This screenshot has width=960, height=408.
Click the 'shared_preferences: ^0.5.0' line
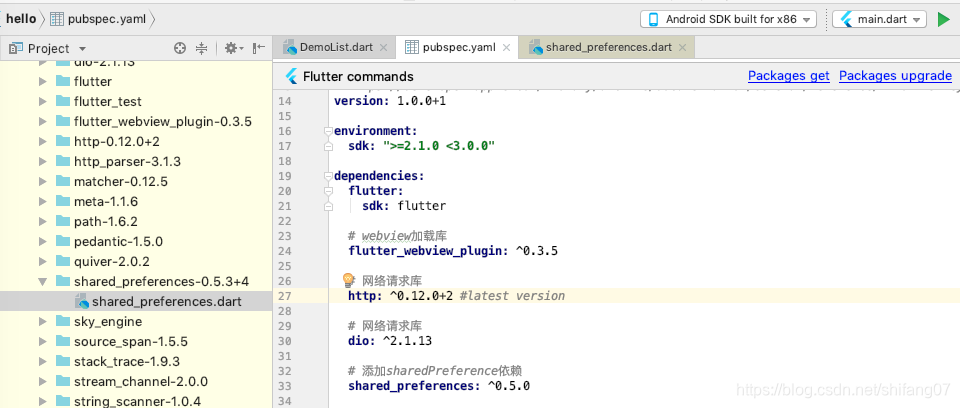click(438, 386)
